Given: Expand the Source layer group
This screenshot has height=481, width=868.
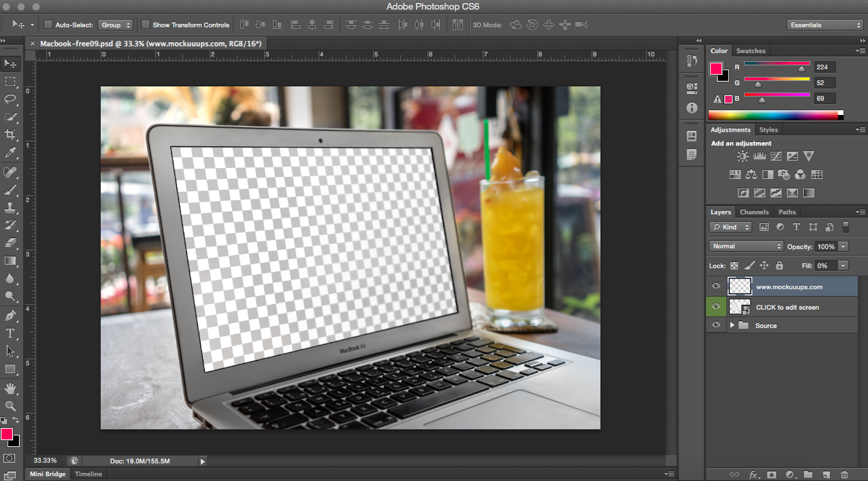Looking at the screenshot, I should click(732, 325).
